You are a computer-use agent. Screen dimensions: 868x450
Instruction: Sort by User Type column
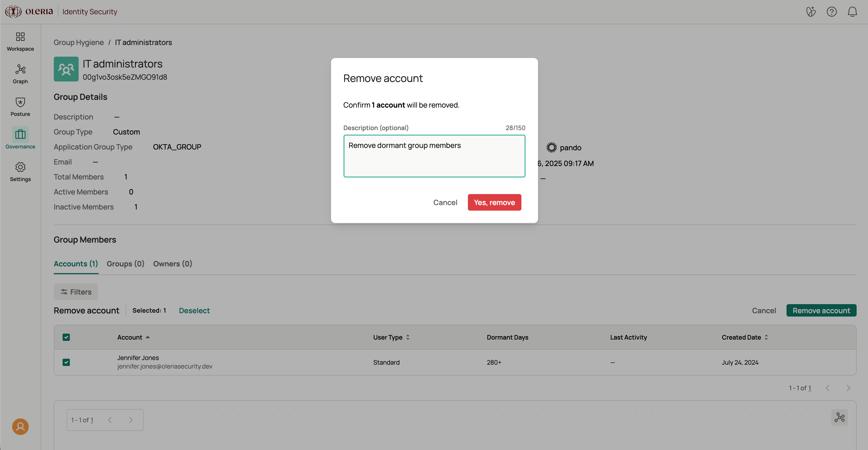391,337
